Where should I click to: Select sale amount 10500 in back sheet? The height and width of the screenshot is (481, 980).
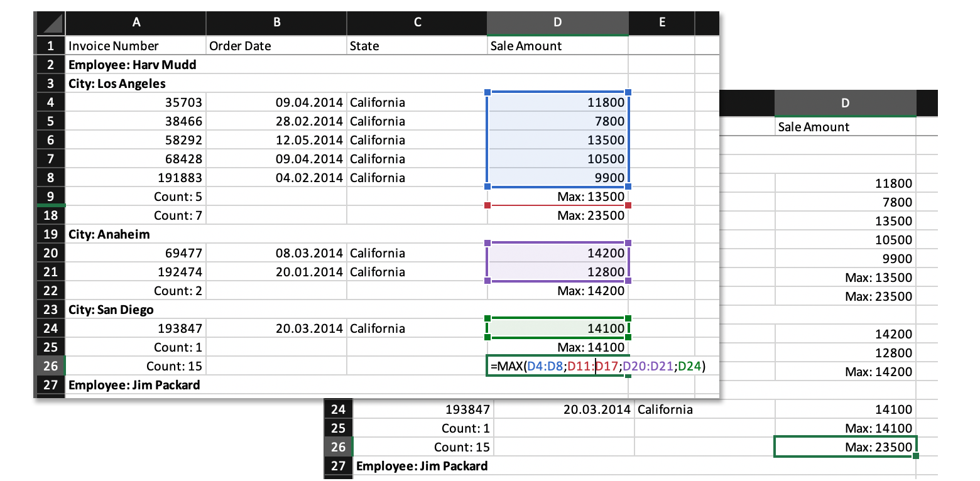point(845,240)
